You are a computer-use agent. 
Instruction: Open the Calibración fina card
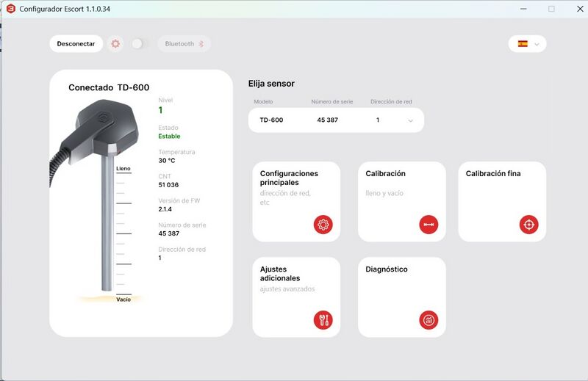[x=502, y=202]
